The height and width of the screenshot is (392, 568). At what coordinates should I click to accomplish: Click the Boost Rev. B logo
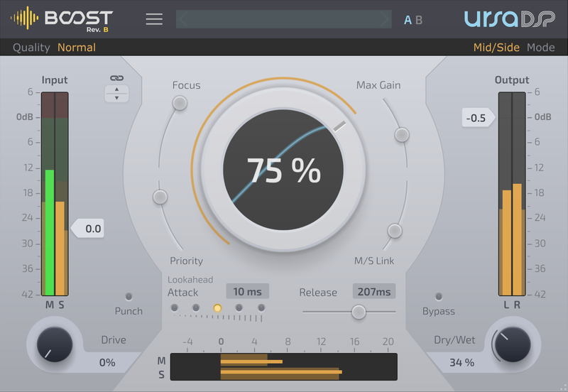62,19
